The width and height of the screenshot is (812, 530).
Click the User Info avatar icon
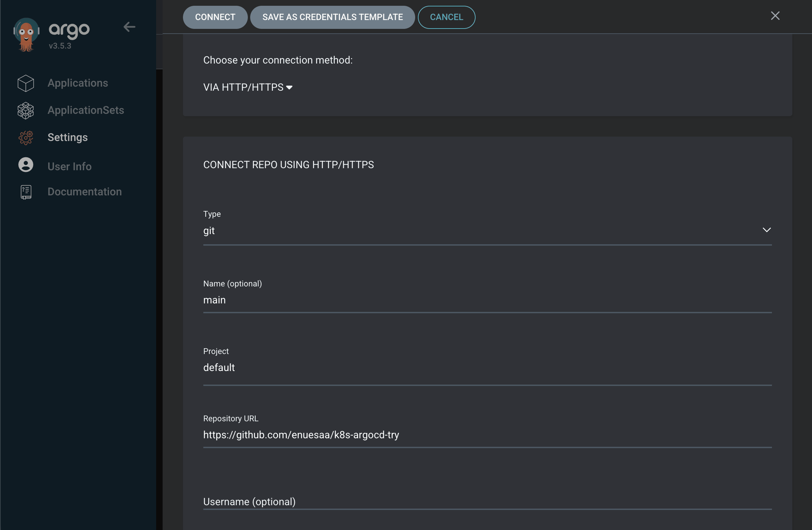[x=25, y=164]
